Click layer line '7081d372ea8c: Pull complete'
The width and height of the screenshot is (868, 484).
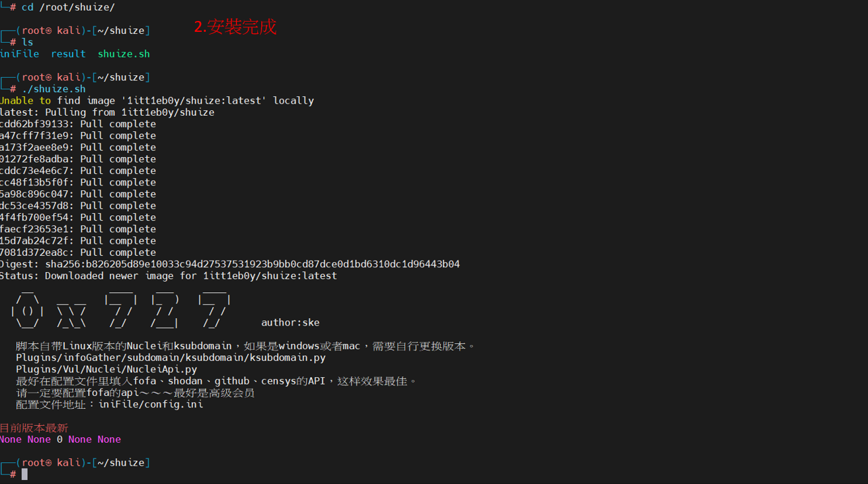[x=78, y=252]
